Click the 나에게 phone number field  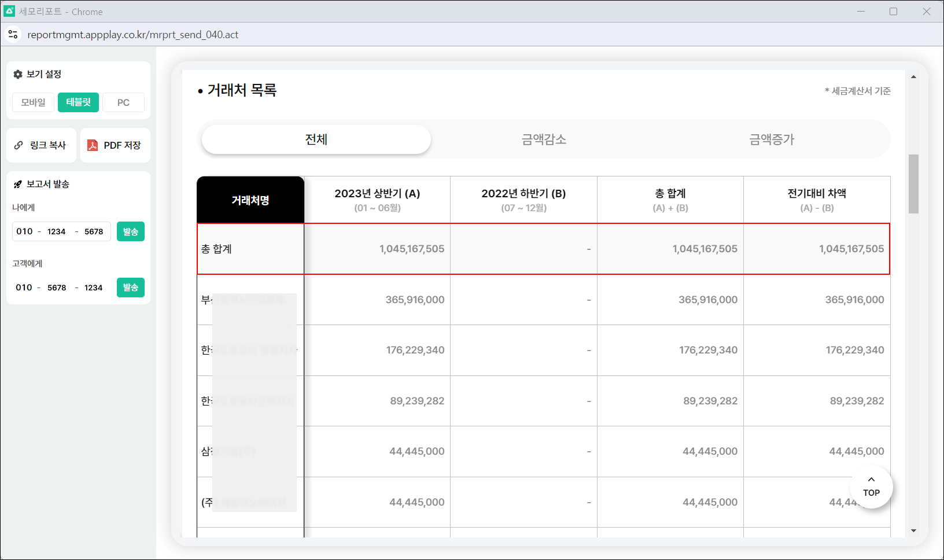click(61, 231)
